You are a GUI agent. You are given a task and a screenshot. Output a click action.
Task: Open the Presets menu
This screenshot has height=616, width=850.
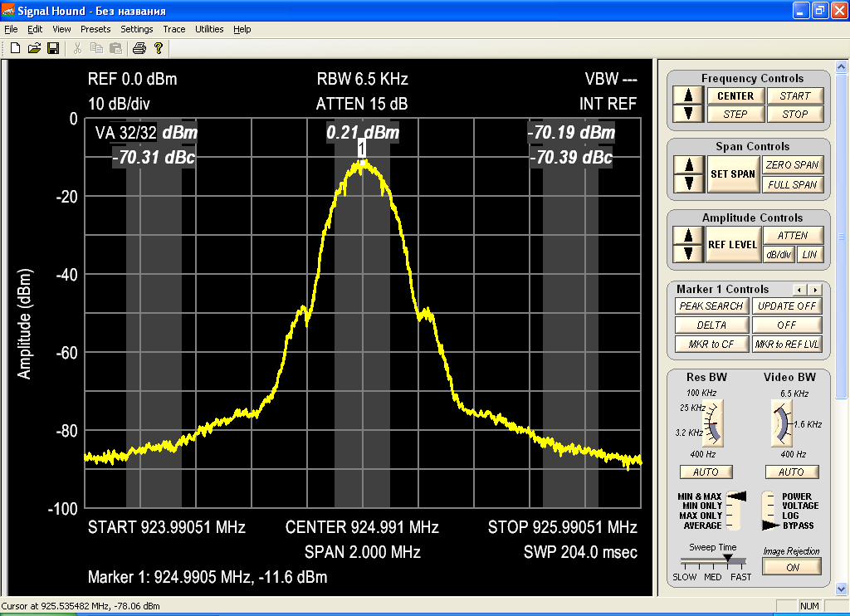(95, 29)
